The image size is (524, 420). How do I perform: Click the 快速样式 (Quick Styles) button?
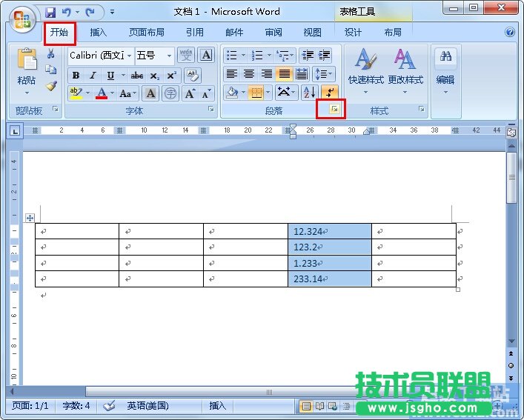[x=365, y=70]
